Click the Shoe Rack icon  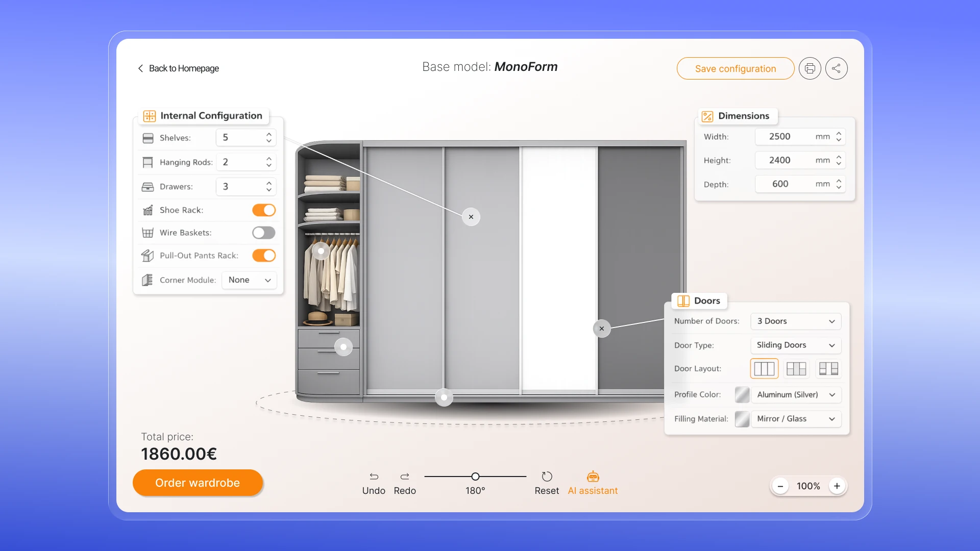coord(148,210)
